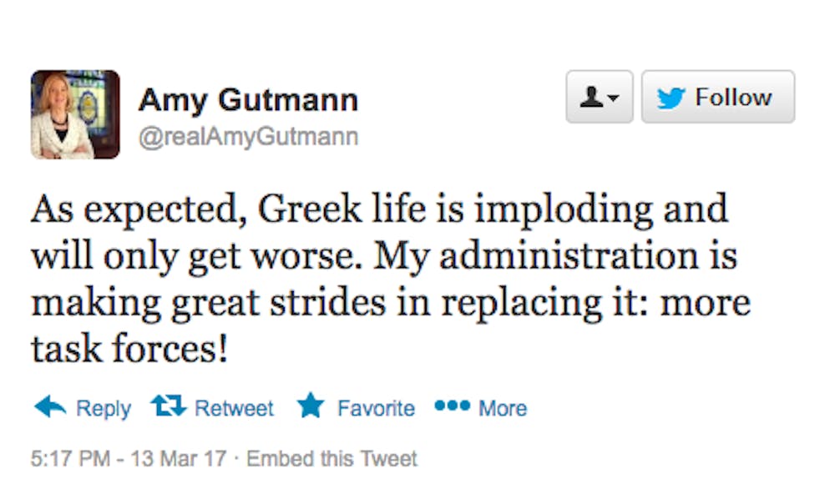Click the Amy Gutmann display name
The height and width of the screenshot is (504, 835).
248,101
